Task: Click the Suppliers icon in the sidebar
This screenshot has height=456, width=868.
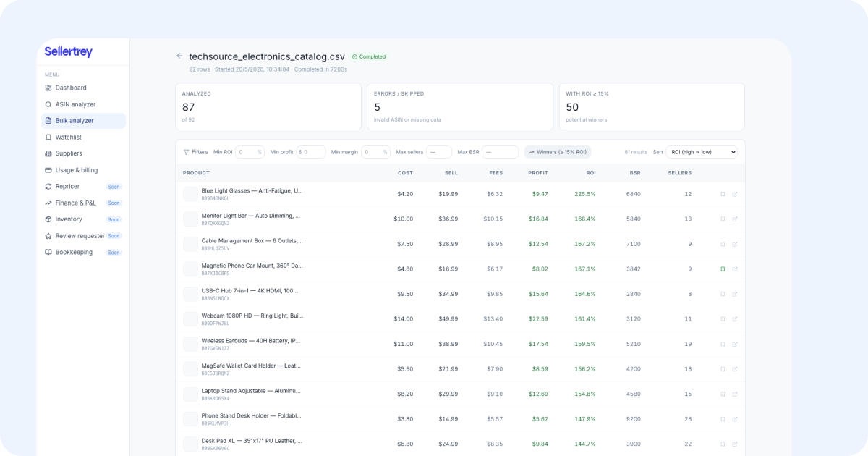Action: (x=48, y=153)
